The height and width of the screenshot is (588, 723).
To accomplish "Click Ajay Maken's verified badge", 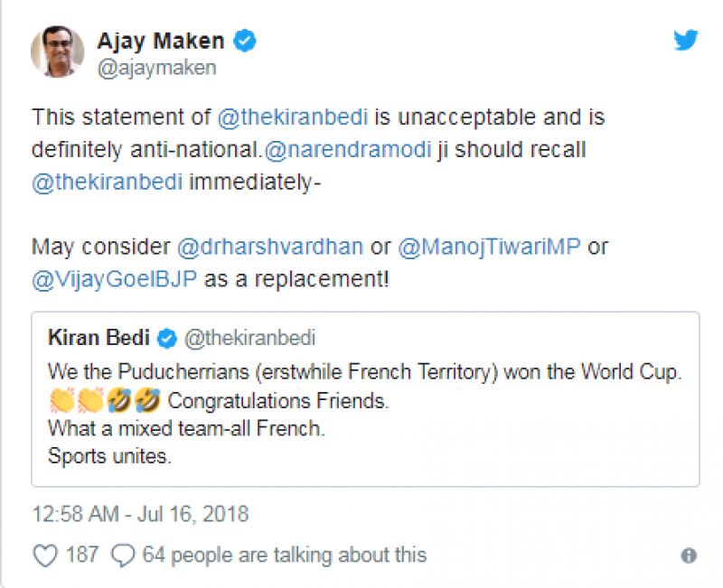I will [245, 41].
